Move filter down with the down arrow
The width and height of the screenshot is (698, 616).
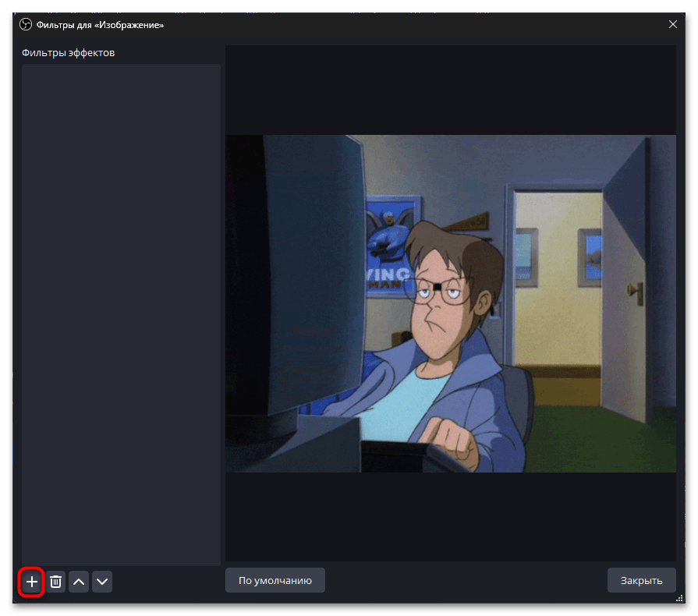coord(102,581)
